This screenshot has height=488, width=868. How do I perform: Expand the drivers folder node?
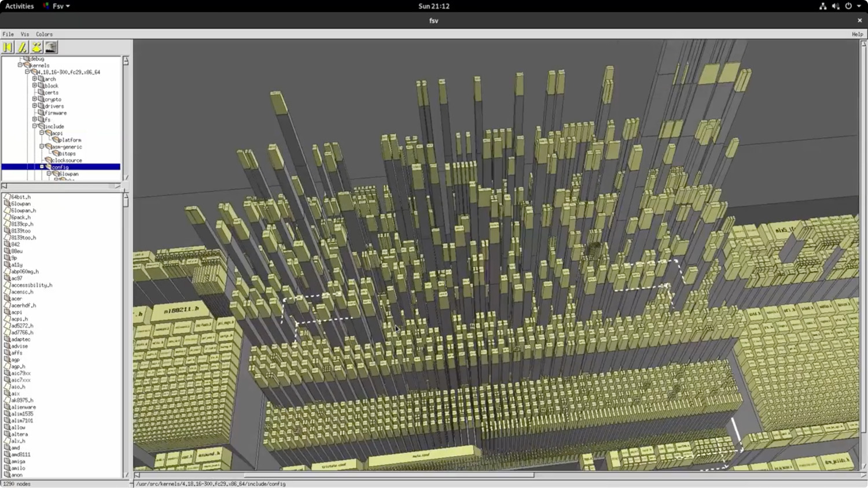pyautogui.click(x=34, y=106)
